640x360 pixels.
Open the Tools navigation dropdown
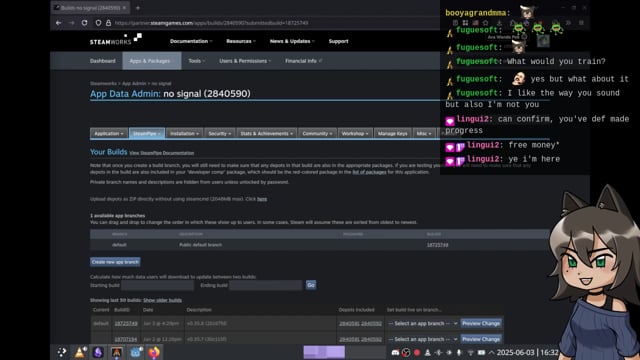click(196, 61)
